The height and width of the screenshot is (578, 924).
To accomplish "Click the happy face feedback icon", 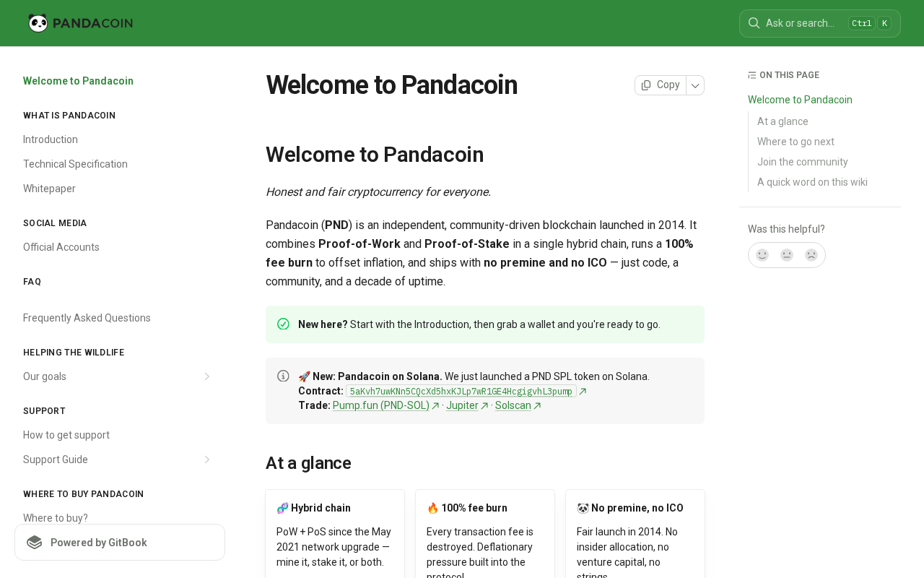I will click(x=762, y=255).
